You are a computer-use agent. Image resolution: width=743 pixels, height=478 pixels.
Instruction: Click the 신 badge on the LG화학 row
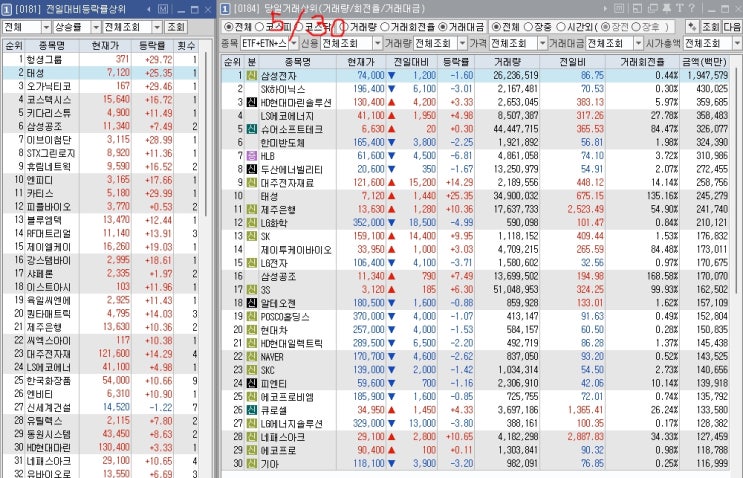tap(252, 223)
